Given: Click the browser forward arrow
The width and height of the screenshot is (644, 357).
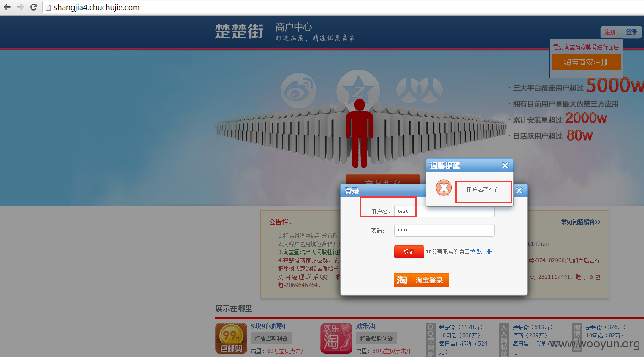Looking at the screenshot, I should coord(20,7).
